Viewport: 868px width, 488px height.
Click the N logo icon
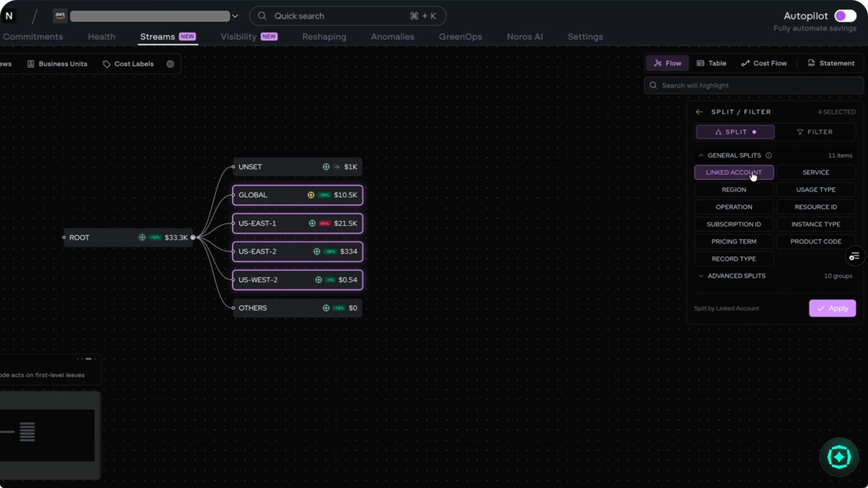9,16
